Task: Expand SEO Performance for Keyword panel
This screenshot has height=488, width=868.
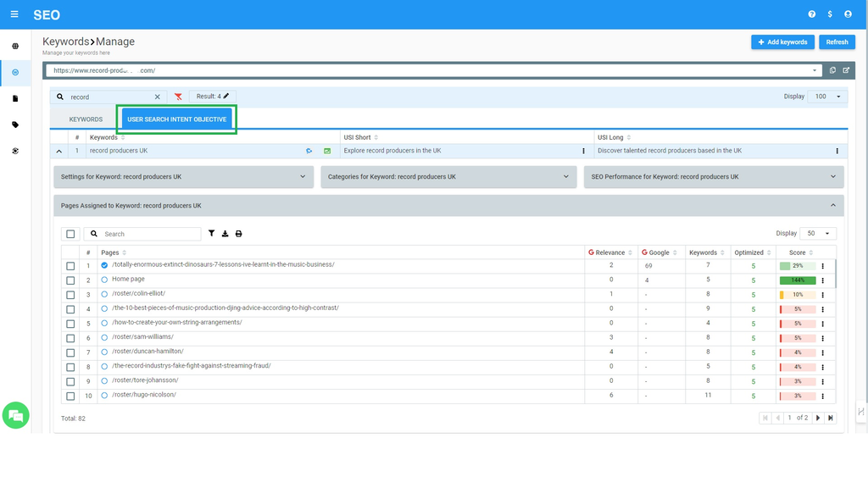Action: [x=714, y=176]
